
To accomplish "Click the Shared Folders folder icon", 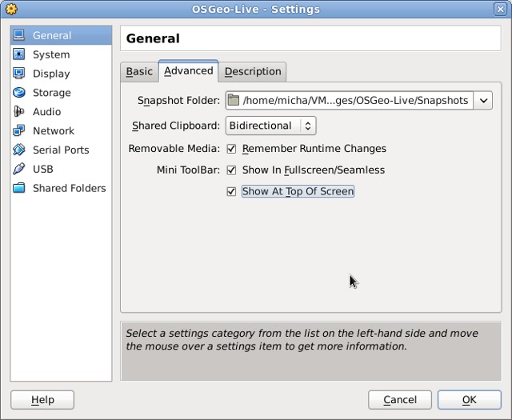I will coord(18,188).
